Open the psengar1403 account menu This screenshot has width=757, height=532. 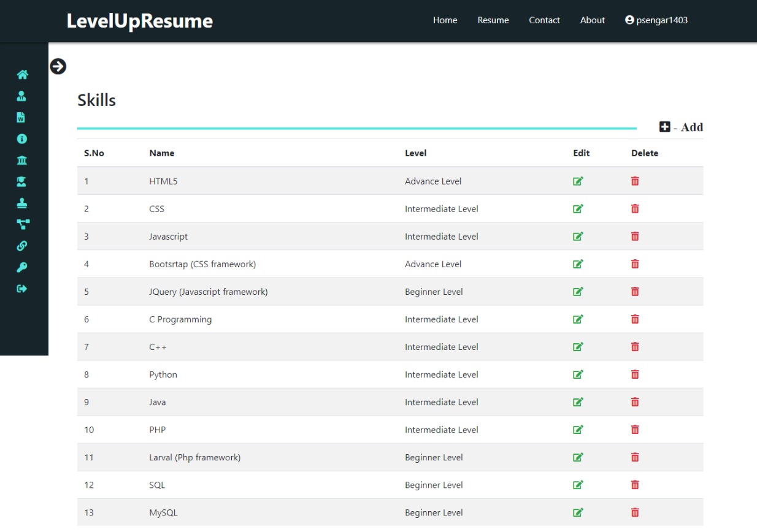(x=656, y=20)
